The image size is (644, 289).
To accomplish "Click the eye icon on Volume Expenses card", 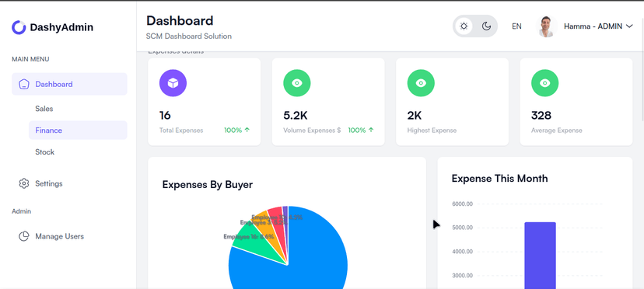I will tap(297, 83).
